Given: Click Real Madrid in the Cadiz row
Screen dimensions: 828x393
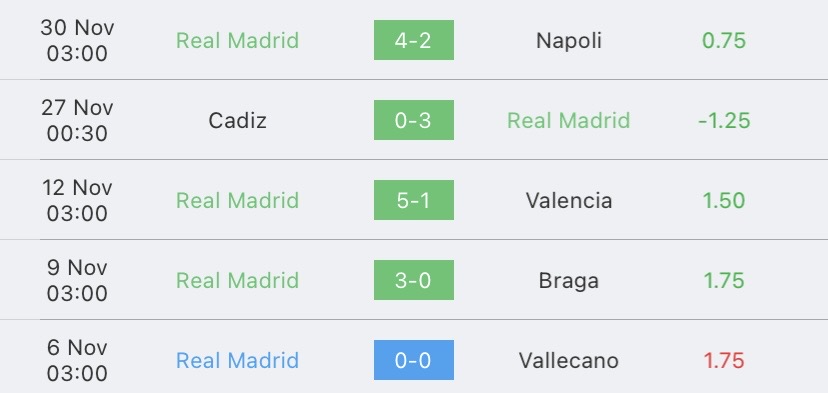Looking at the screenshot, I should click(569, 120).
